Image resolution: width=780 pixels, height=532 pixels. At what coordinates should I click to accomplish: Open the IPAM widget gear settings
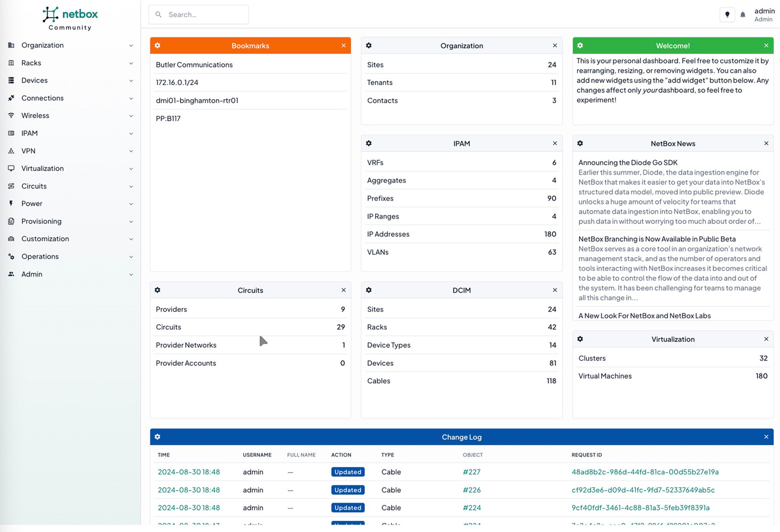[x=369, y=144]
